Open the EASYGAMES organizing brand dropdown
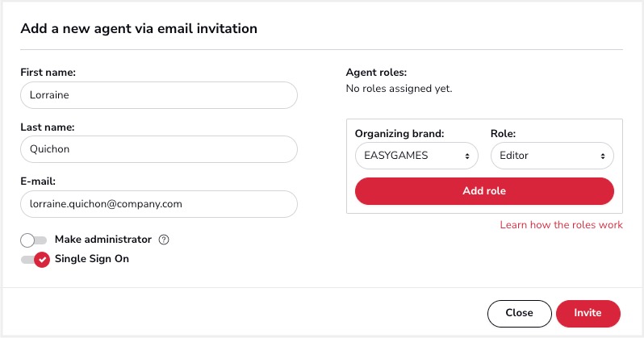644x338 pixels. click(416, 156)
